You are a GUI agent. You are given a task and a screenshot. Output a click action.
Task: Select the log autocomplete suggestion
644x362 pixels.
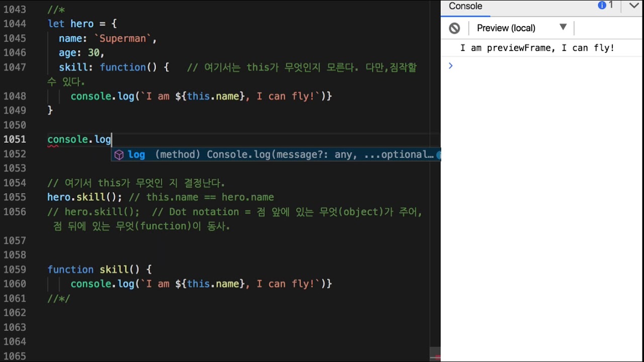pyautogui.click(x=276, y=155)
